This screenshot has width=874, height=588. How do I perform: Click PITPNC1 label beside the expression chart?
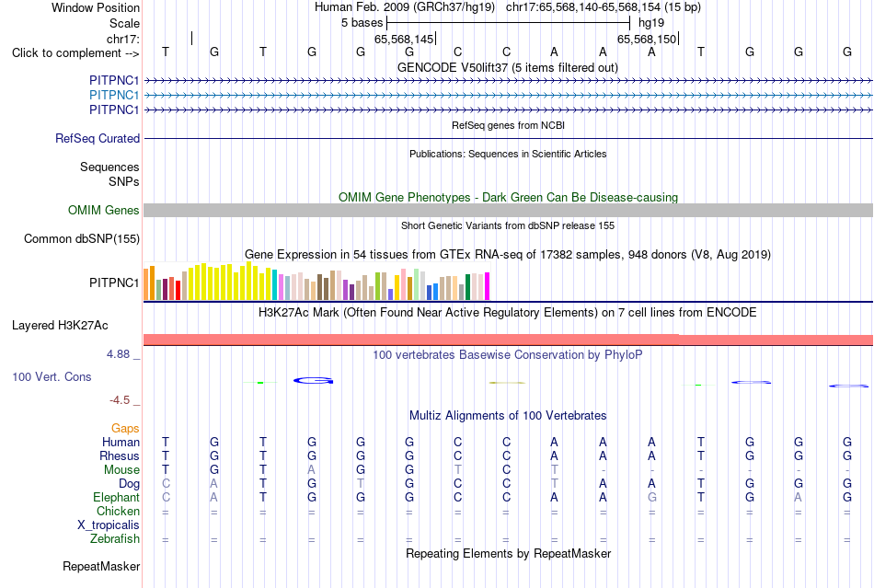coord(114,282)
